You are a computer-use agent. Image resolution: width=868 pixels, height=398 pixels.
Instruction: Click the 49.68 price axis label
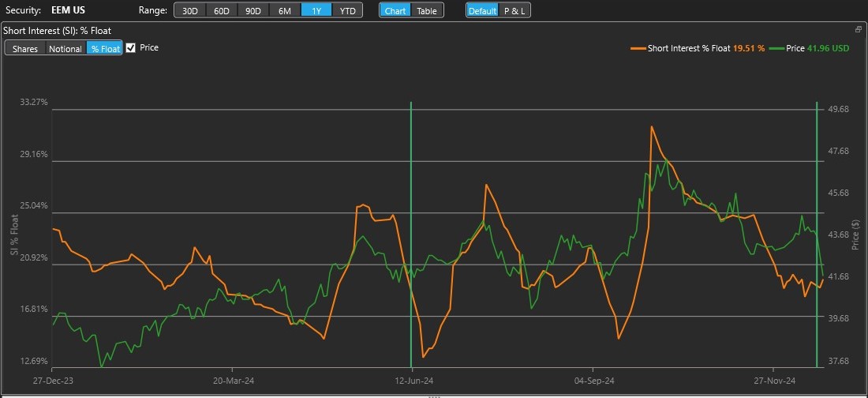[x=837, y=109]
